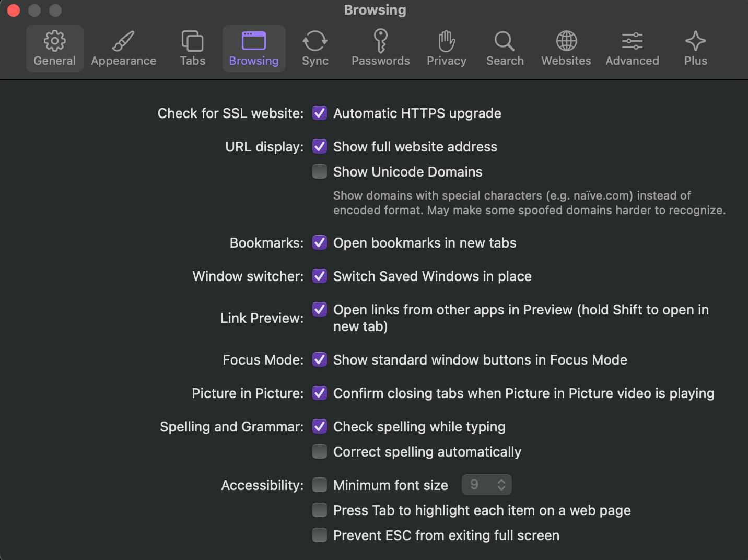
Task: Toggle Press Tab to highlight each item
Action: [x=320, y=510]
